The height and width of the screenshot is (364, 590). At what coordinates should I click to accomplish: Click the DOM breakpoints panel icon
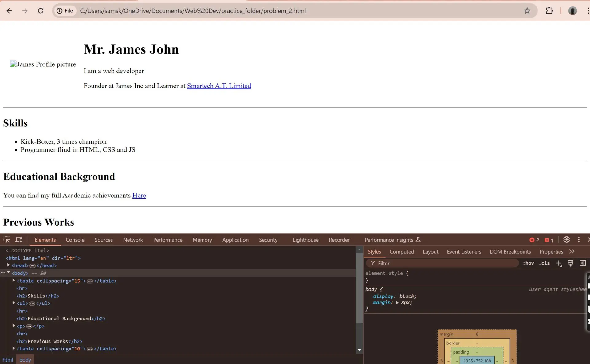tap(510, 252)
